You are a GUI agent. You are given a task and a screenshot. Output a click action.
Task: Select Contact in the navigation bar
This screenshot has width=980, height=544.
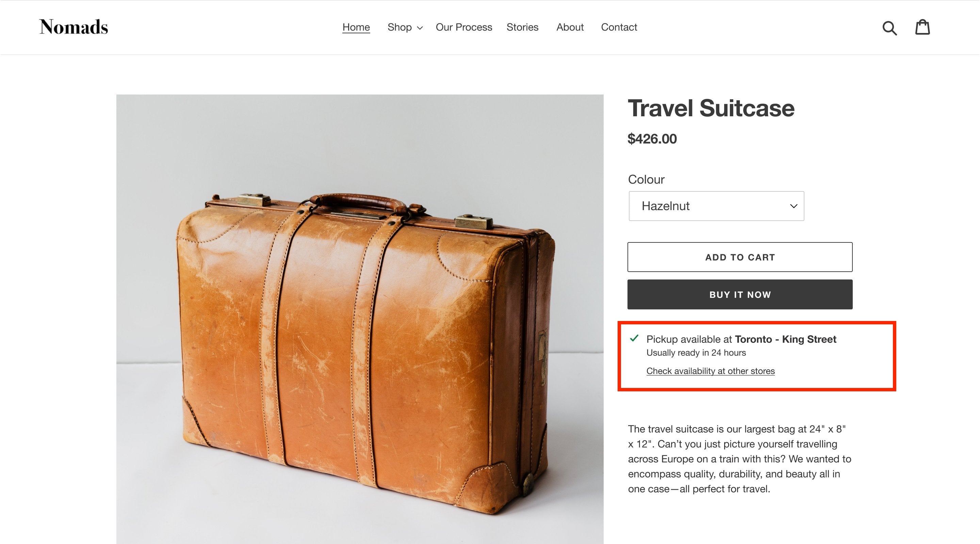point(619,28)
